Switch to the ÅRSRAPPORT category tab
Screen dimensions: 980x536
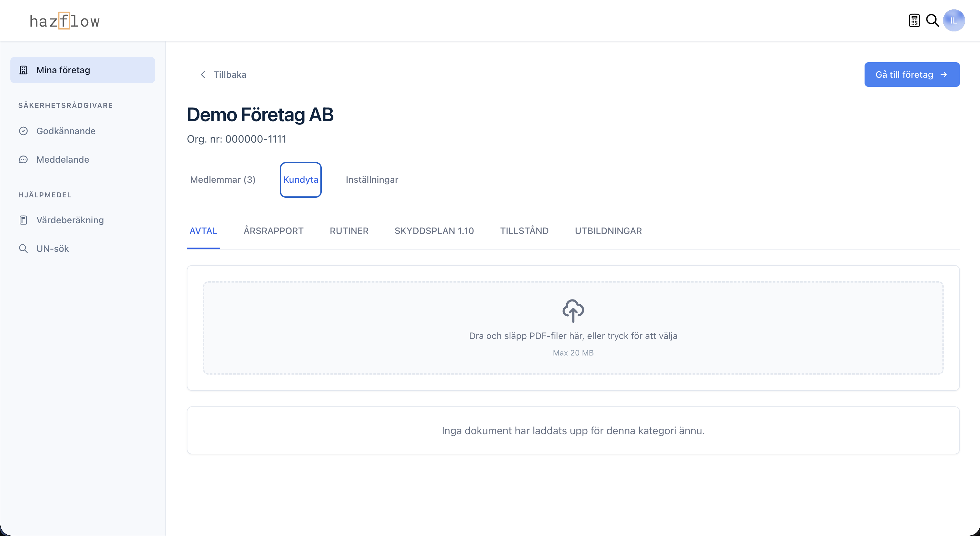coord(273,231)
